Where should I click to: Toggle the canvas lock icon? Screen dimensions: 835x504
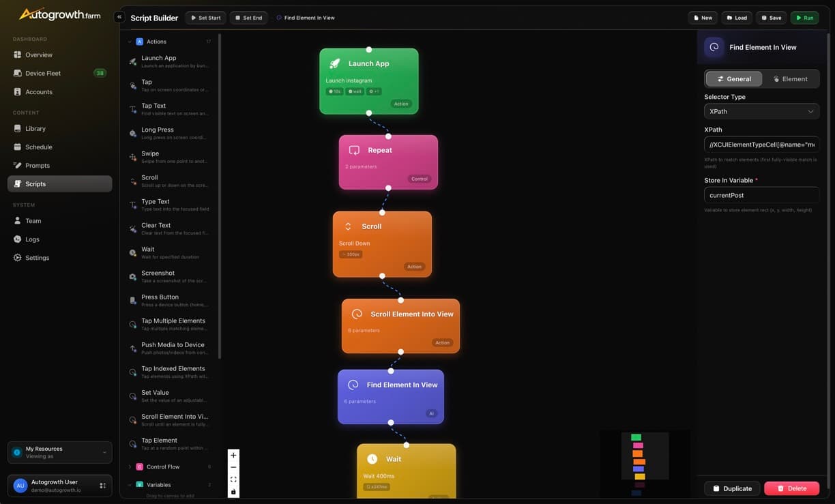click(231, 490)
